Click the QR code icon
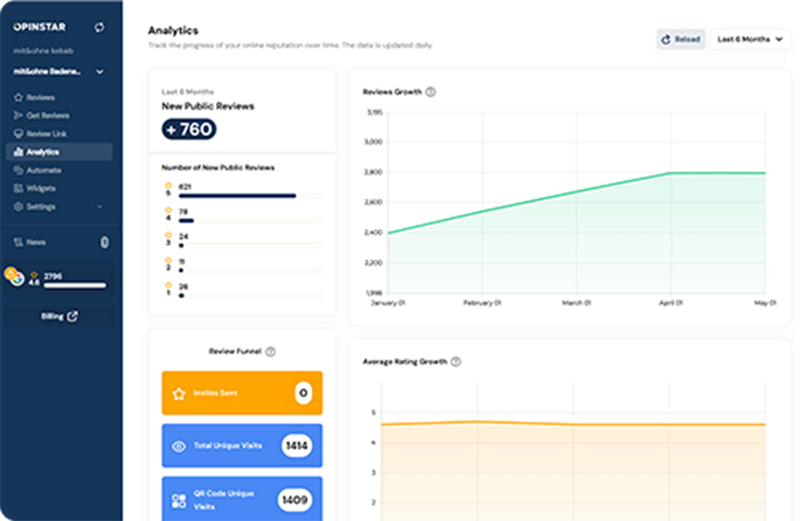The height and width of the screenshot is (521, 812). pyautogui.click(x=179, y=501)
